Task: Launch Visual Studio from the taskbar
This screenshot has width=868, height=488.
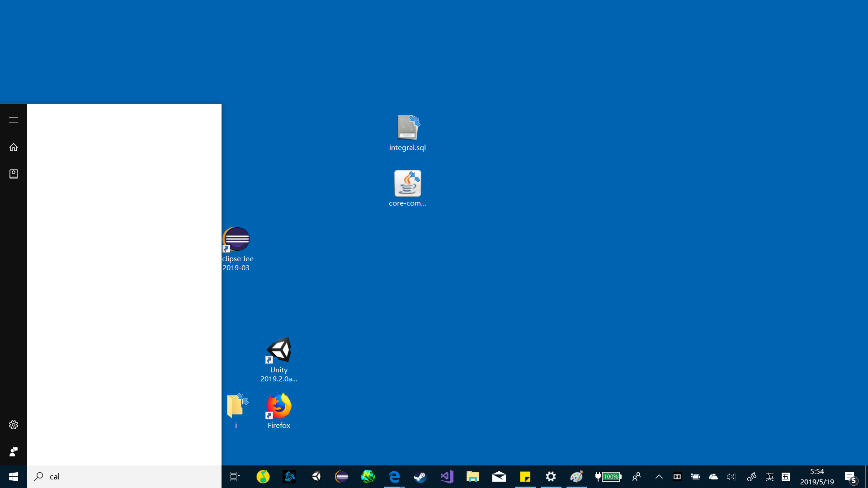Action: 447,477
